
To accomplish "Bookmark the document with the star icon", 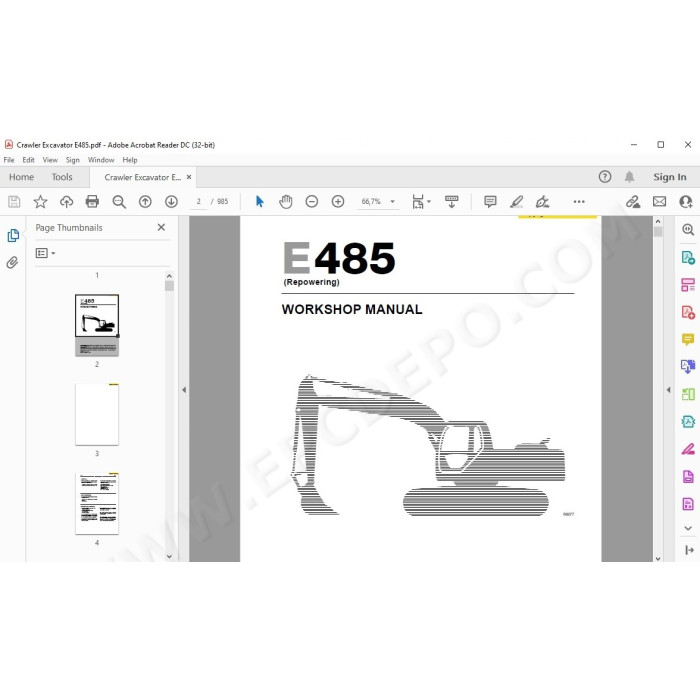I will tap(40, 202).
